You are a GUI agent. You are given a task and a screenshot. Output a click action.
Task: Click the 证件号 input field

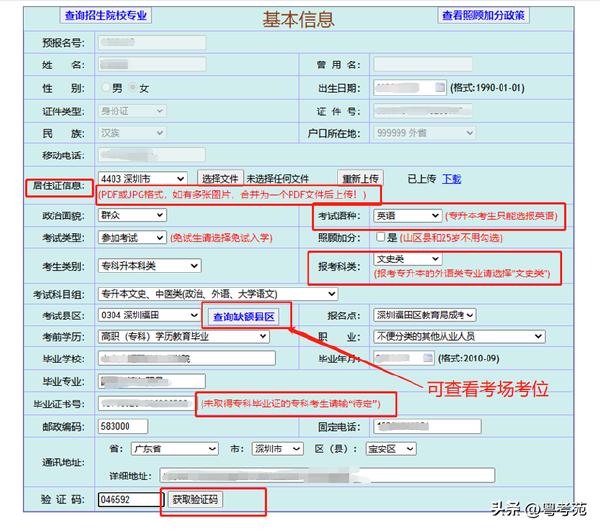pos(423,111)
